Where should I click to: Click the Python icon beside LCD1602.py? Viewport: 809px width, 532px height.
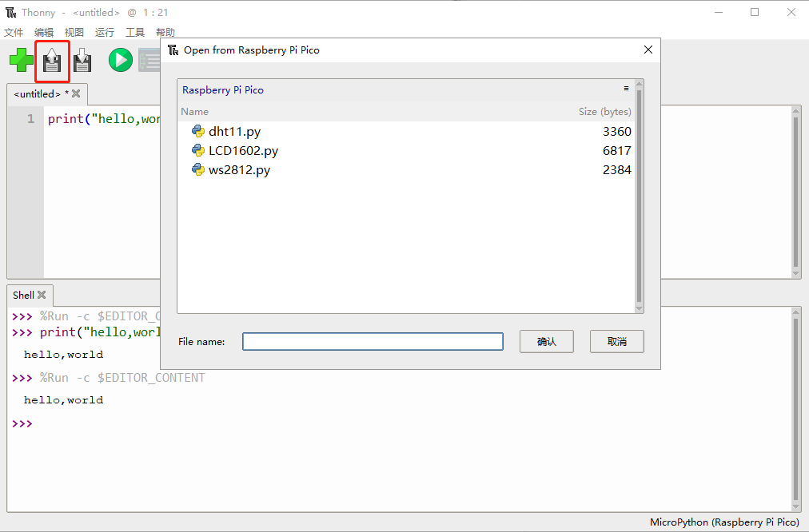pyautogui.click(x=198, y=150)
